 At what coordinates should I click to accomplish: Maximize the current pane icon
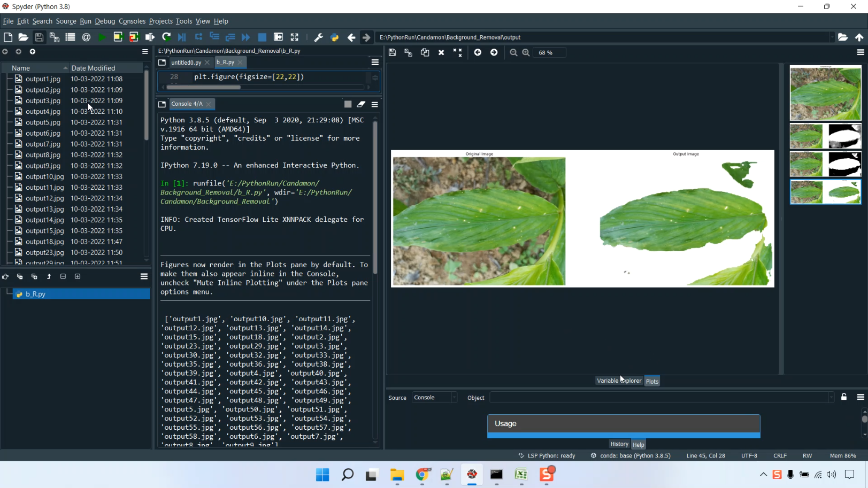point(294,37)
